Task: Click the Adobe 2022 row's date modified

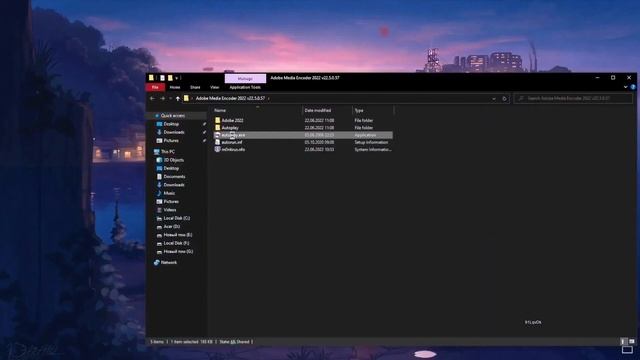Action: tap(319, 120)
